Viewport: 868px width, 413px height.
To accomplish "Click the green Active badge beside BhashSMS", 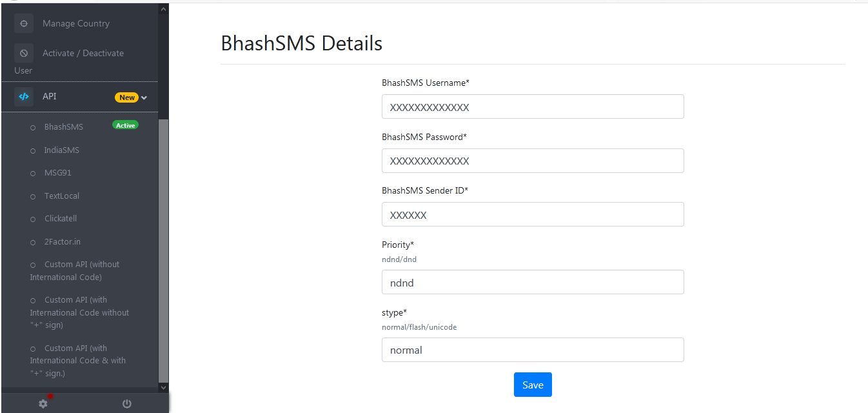I will [x=126, y=125].
